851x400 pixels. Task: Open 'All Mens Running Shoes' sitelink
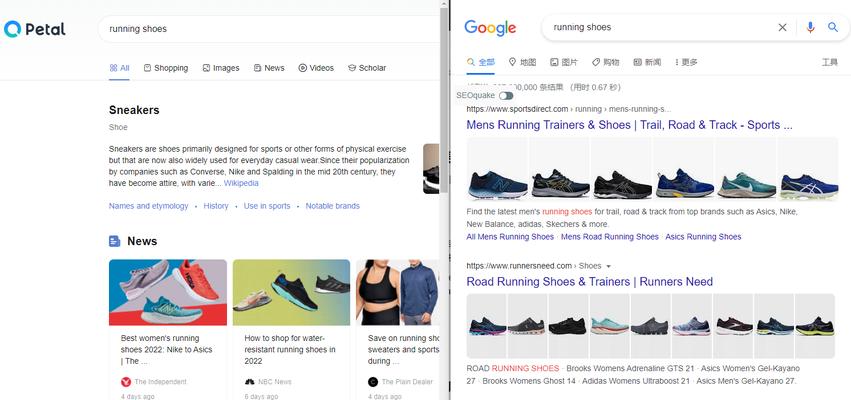pyautogui.click(x=510, y=237)
